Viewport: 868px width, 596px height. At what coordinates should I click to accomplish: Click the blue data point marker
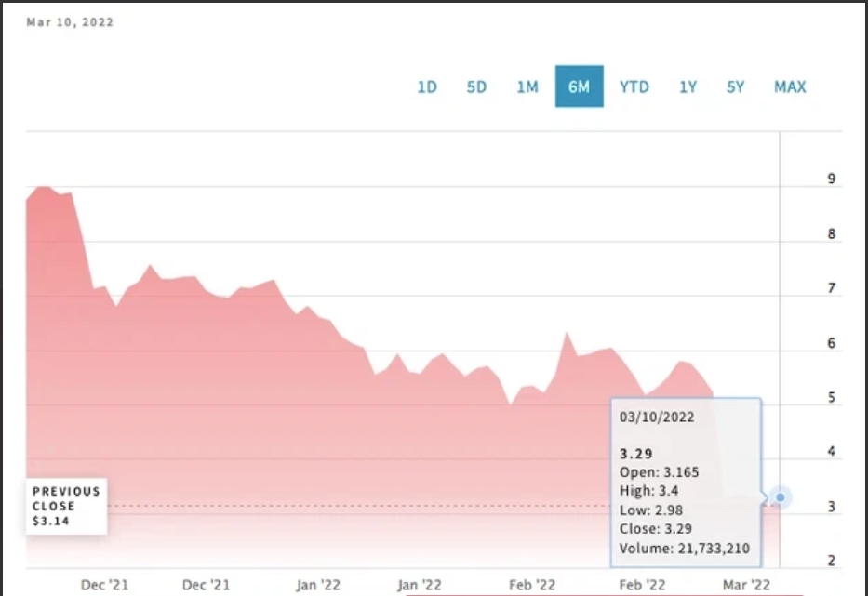coord(781,497)
